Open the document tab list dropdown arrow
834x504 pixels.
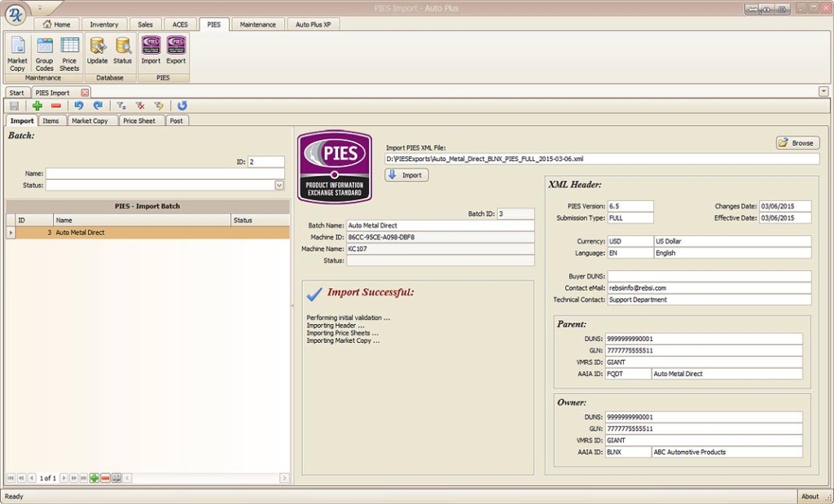[x=823, y=91]
